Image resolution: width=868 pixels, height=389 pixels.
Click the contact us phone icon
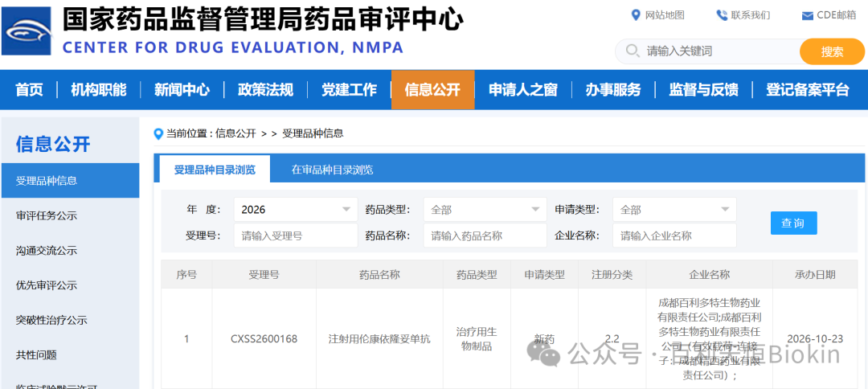[x=722, y=15]
